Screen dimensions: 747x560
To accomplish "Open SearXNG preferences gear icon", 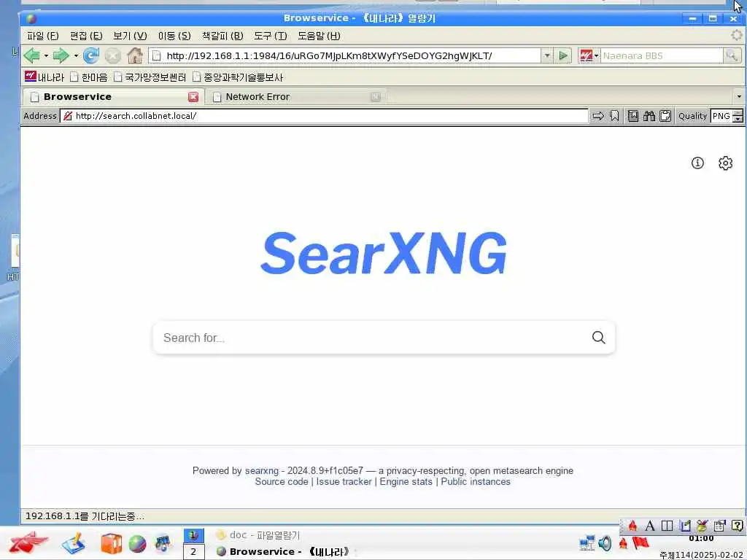I will click(726, 163).
